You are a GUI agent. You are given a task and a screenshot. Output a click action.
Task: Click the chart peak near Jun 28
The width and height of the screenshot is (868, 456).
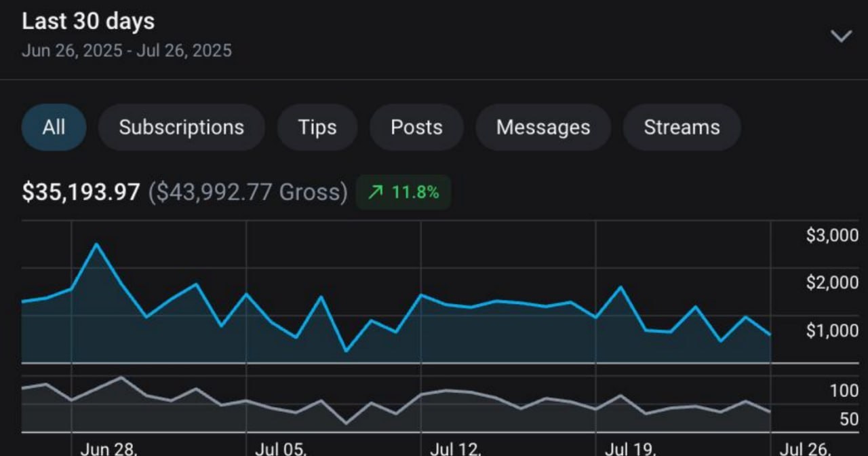(97, 243)
